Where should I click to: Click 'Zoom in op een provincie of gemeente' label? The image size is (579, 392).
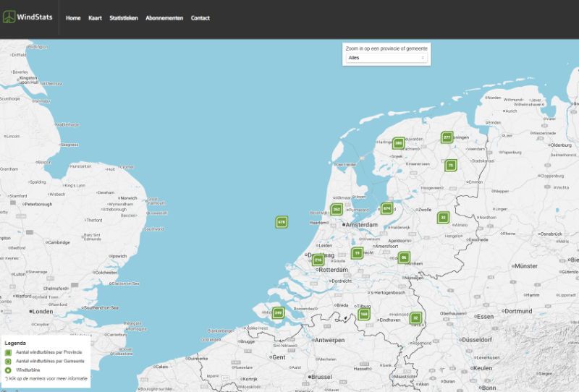click(386, 48)
